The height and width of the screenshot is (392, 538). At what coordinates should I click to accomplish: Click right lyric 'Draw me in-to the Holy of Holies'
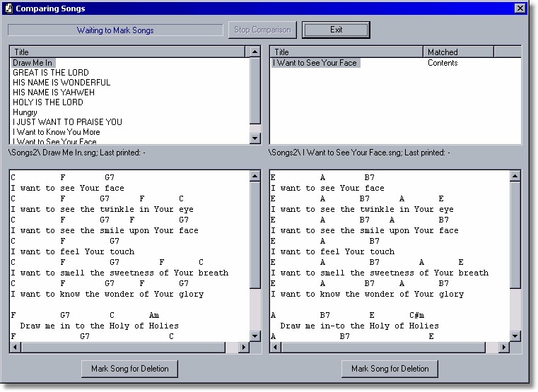tap(359, 326)
